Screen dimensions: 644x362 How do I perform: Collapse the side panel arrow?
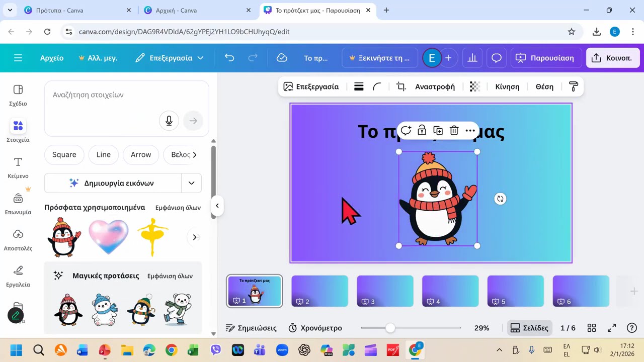click(x=217, y=205)
